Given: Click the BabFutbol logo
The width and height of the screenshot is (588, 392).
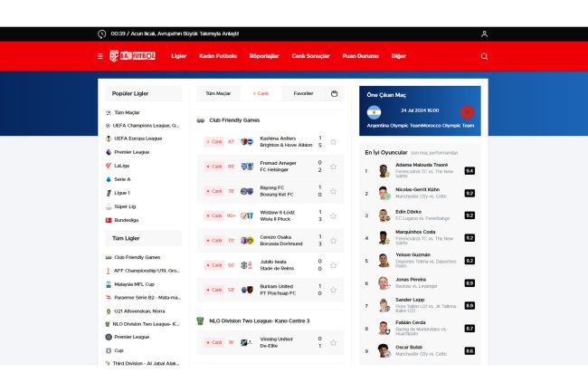Looking at the screenshot, I should coord(133,56).
